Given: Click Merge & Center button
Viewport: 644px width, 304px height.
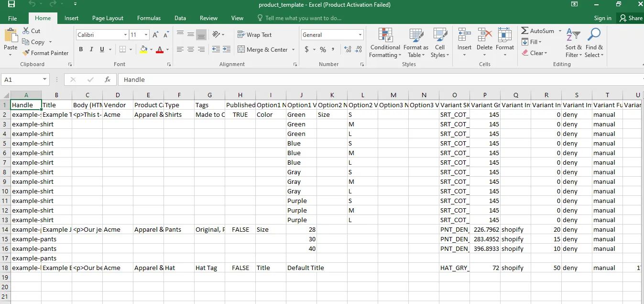Looking at the screenshot, I should click(x=263, y=49).
